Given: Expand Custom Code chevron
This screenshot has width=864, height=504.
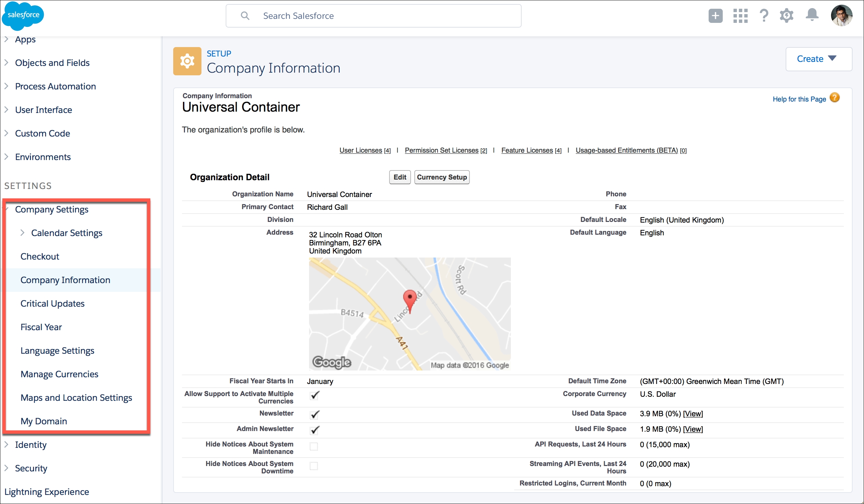Looking at the screenshot, I should 6,133.
